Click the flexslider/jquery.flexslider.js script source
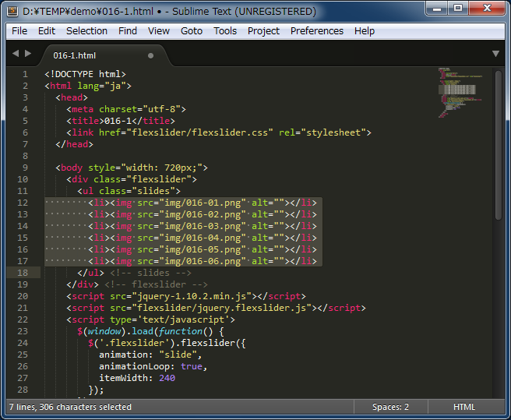 [221, 308]
